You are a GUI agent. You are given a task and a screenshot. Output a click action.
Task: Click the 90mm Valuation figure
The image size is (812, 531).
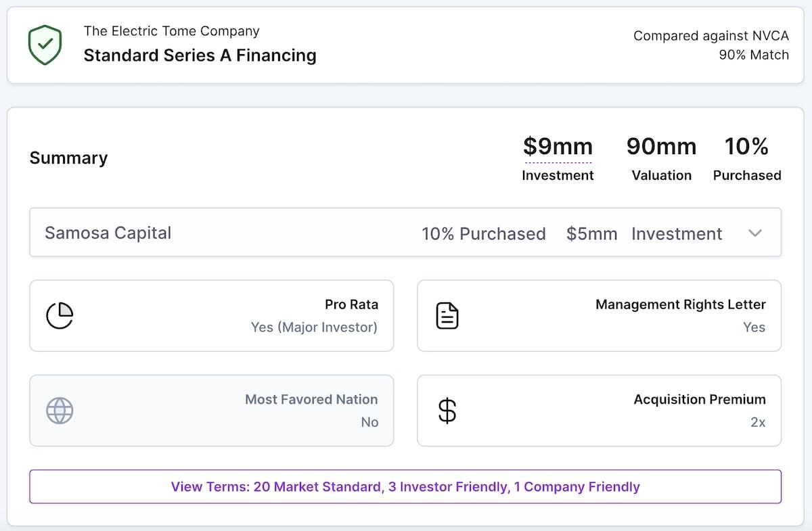tap(661, 147)
